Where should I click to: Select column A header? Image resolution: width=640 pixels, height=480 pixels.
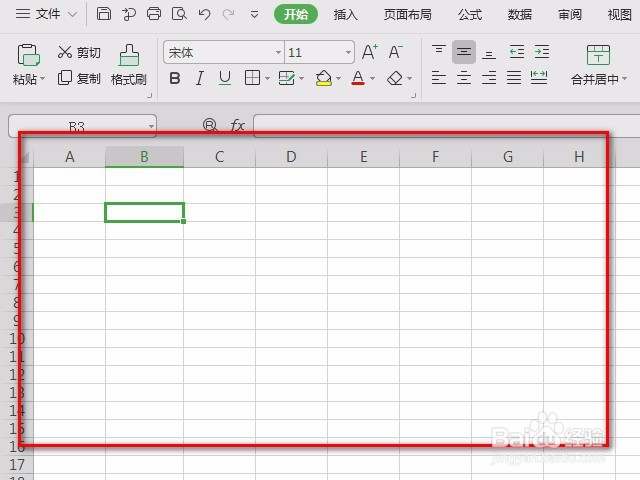(x=69, y=157)
